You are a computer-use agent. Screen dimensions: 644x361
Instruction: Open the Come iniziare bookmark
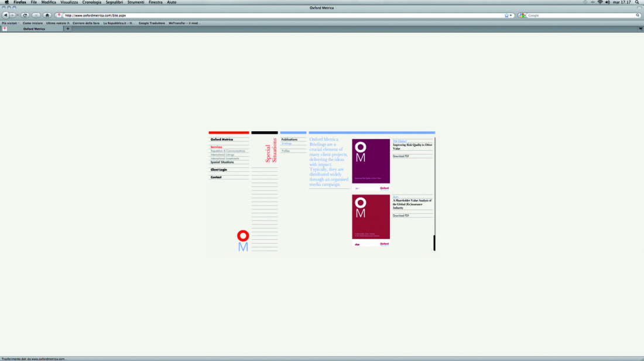(x=33, y=23)
